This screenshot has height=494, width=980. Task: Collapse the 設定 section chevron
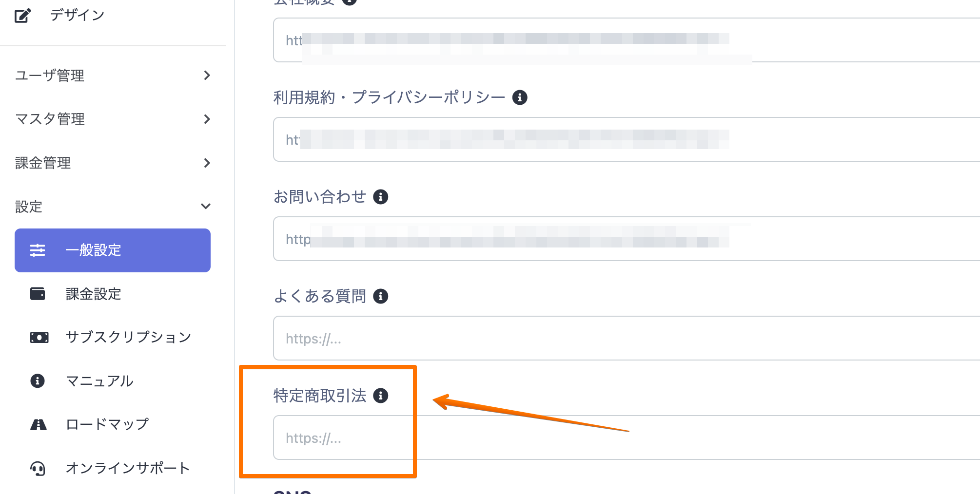click(x=206, y=207)
